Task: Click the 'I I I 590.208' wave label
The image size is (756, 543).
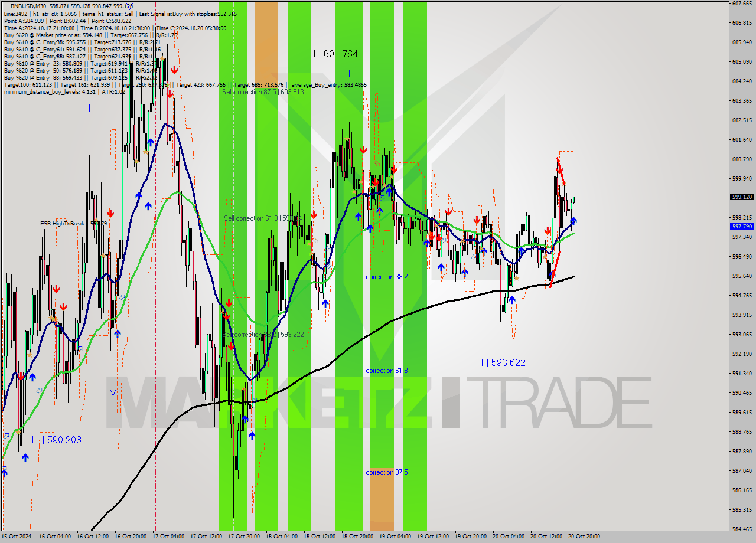Action: click(x=57, y=440)
